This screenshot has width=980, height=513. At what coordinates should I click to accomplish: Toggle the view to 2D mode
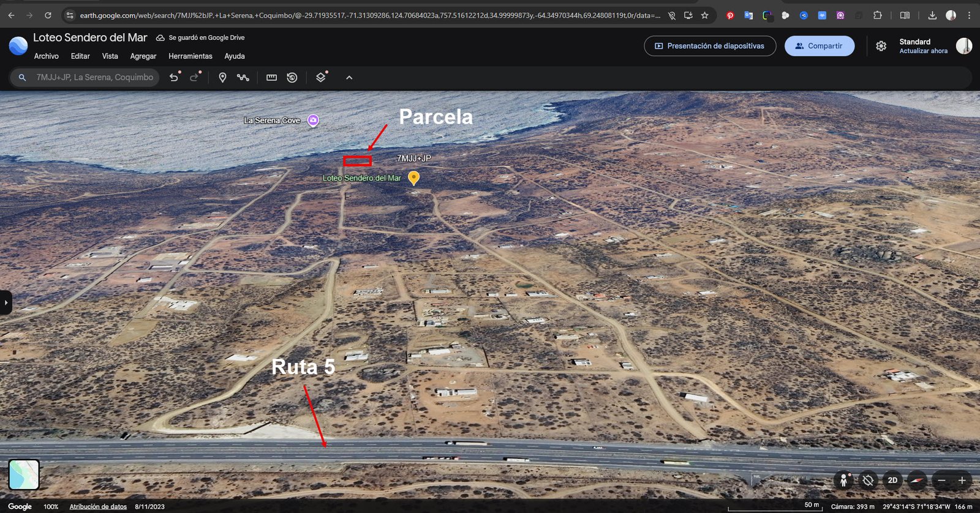click(x=892, y=481)
